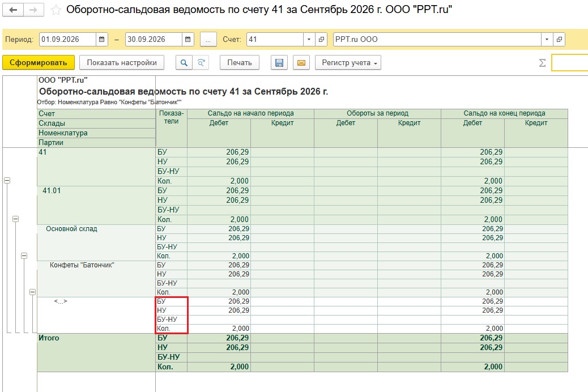The width and height of the screenshot is (588, 392).
Task: Click the Партии header row label
Action: pos(51,143)
